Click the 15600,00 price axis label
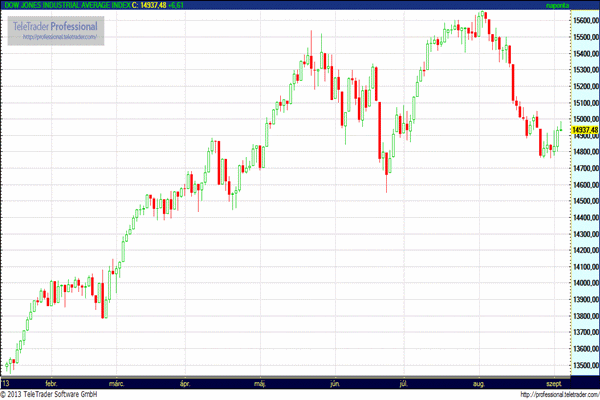Screen dimensions: 600x400 point(584,19)
